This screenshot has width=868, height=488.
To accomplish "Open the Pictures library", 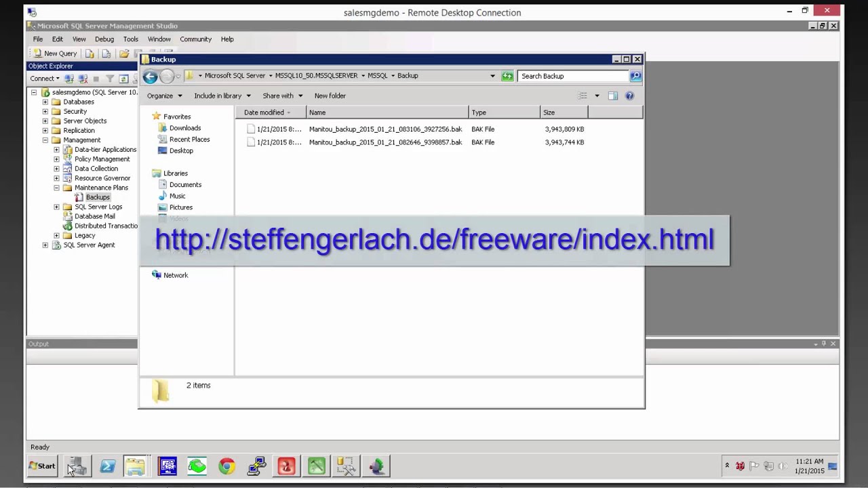I will tap(181, 207).
